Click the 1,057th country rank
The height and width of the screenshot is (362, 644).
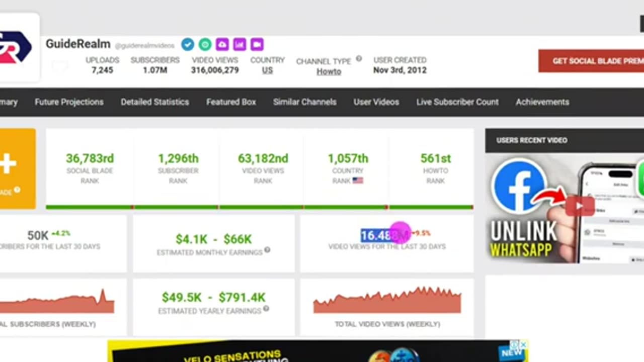pos(348,158)
